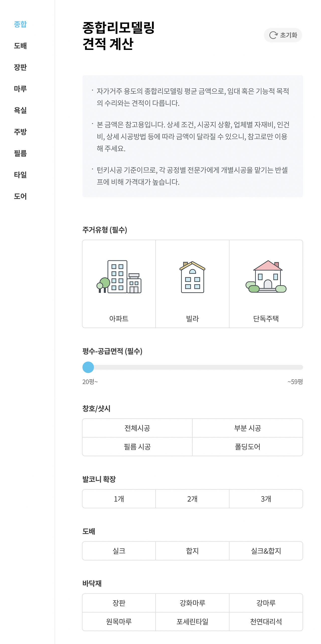This screenshot has width=321, height=644.
Task: Select 전체시공 window option
Action: click(x=137, y=428)
